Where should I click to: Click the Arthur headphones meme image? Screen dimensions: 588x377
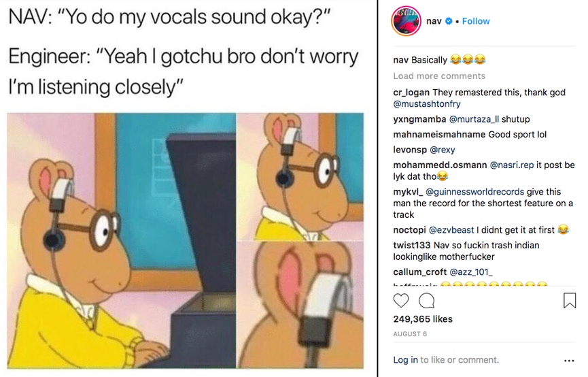[186, 240]
